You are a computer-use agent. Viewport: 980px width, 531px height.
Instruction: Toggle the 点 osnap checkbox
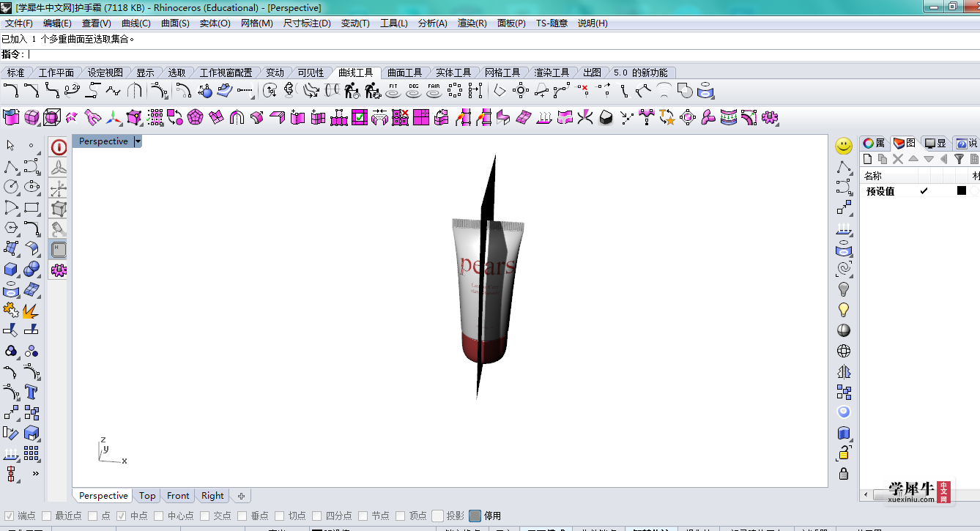click(93, 516)
